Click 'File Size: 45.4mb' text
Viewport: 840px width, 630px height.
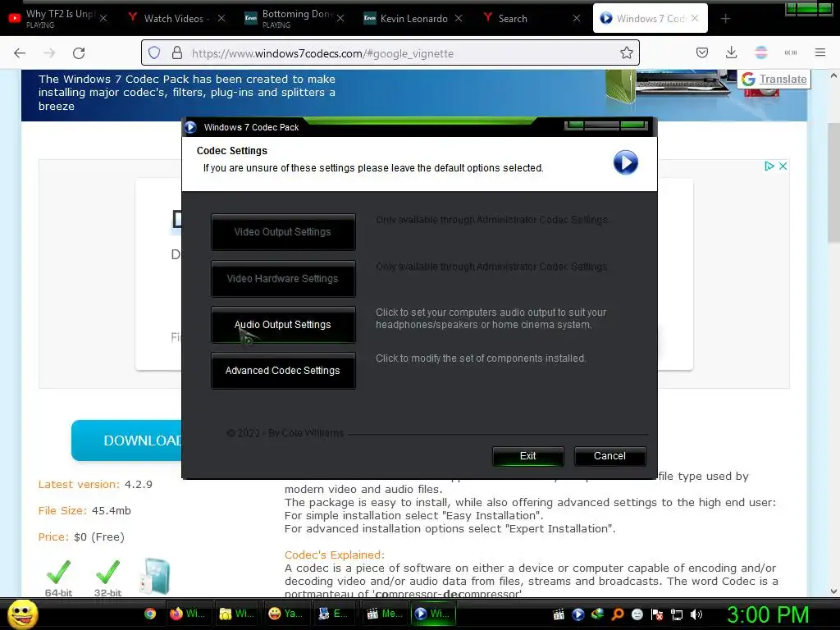click(84, 510)
